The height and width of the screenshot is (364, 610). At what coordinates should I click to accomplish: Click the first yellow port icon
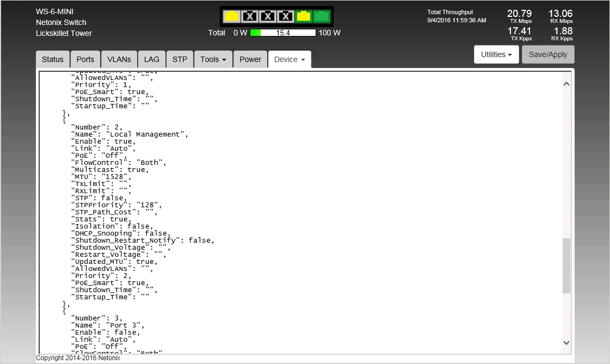coord(232,16)
